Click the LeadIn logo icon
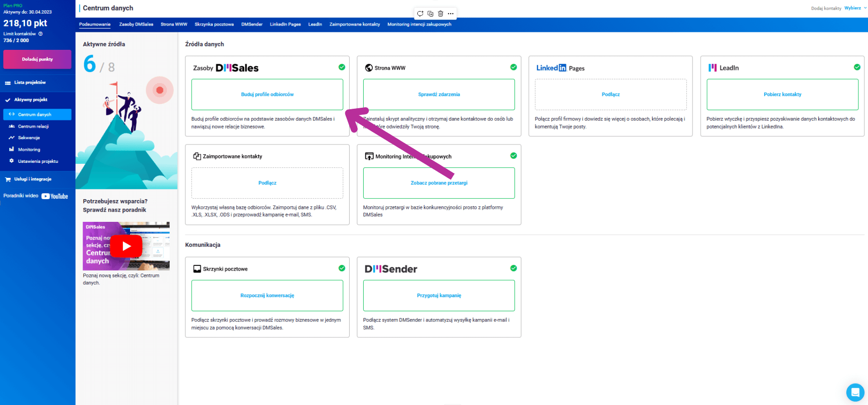 coord(712,68)
